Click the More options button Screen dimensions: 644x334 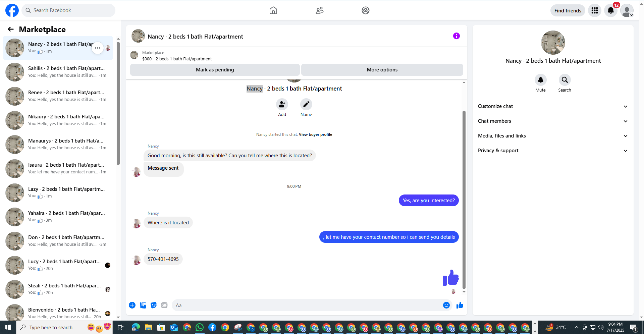(382, 70)
